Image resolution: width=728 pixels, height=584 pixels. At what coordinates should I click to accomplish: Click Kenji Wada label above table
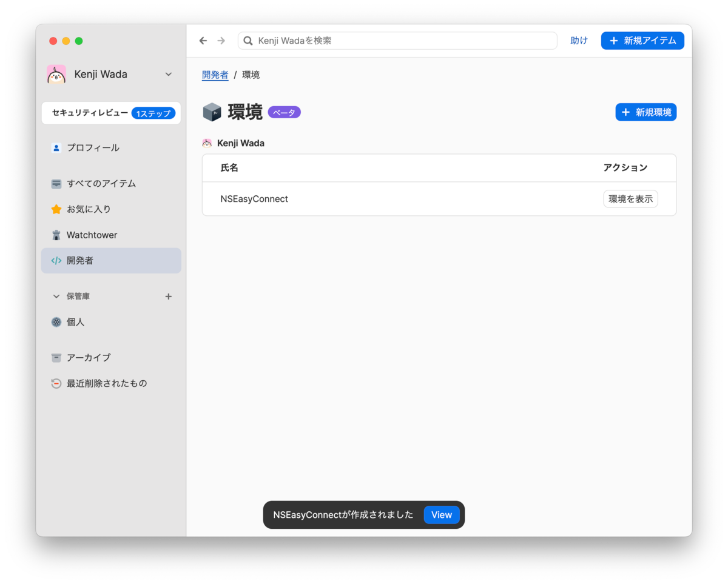[x=241, y=144]
